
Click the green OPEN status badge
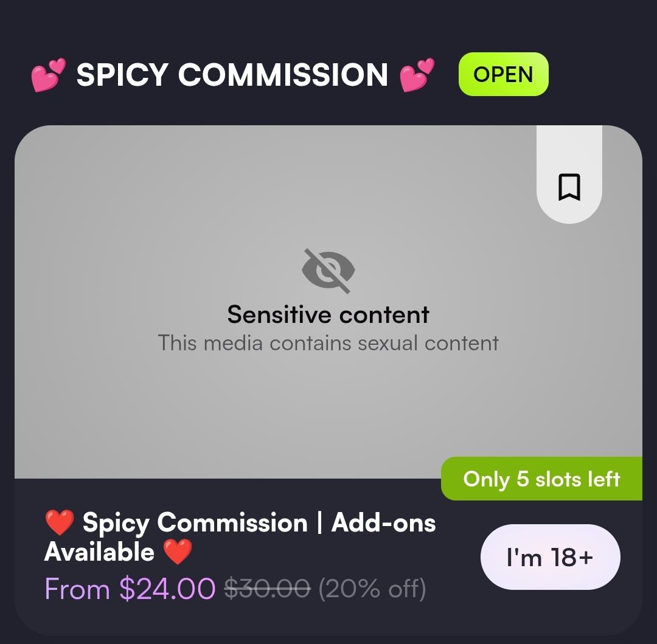(x=503, y=74)
